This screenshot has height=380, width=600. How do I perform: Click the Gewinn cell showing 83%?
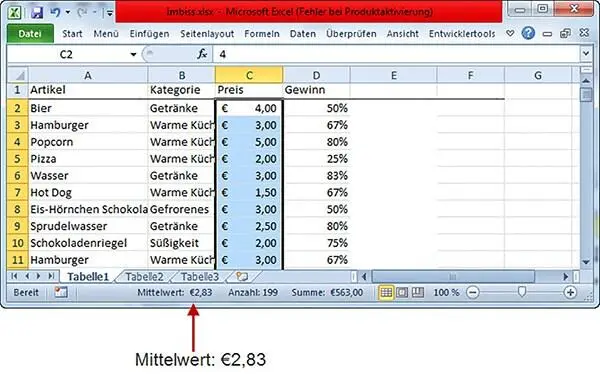coord(316,175)
